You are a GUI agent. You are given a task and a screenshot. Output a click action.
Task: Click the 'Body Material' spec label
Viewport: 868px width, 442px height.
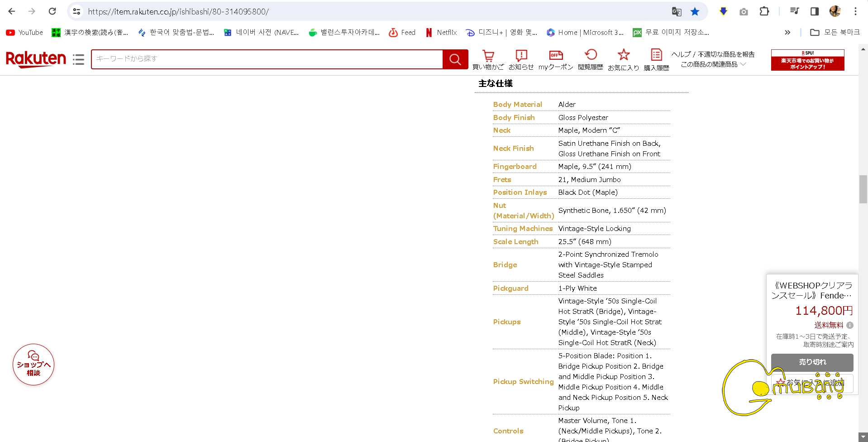[517, 105]
